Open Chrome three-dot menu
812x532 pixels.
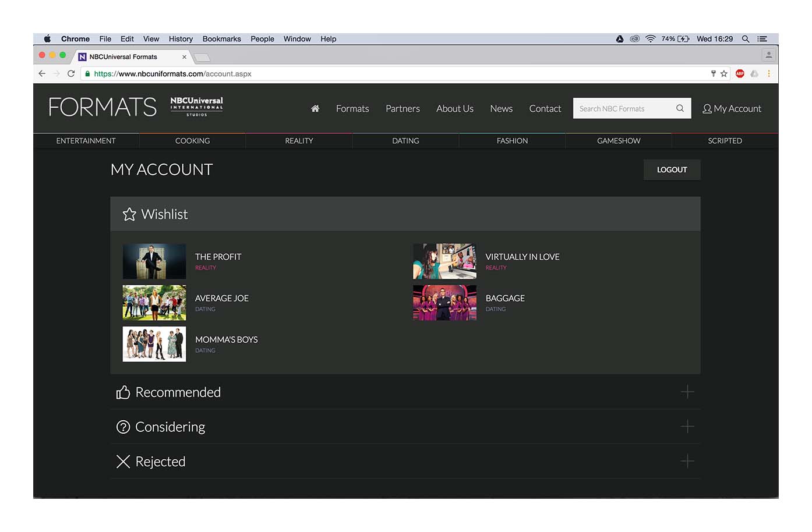(769, 73)
